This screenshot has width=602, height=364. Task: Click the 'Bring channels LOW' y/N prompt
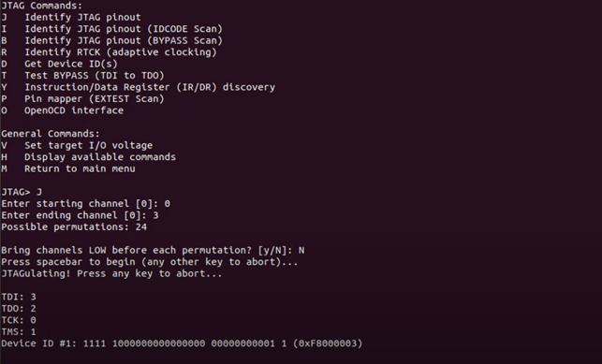[x=153, y=250]
